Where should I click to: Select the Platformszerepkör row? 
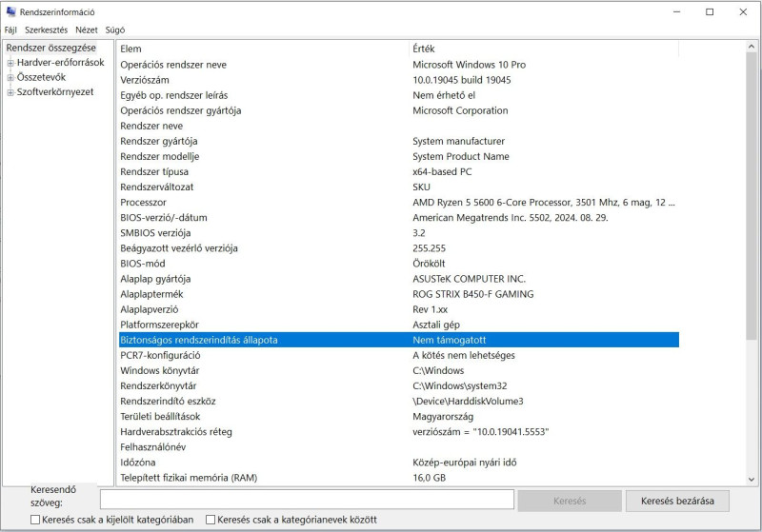(x=398, y=325)
